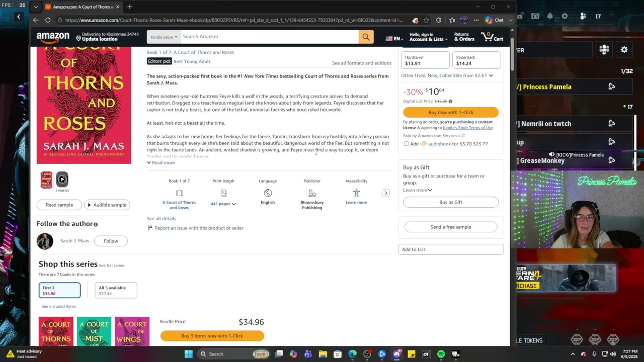Screen dimensions: 644x362
Task: Click the 7 videos thumbnail
Action: pos(62,179)
